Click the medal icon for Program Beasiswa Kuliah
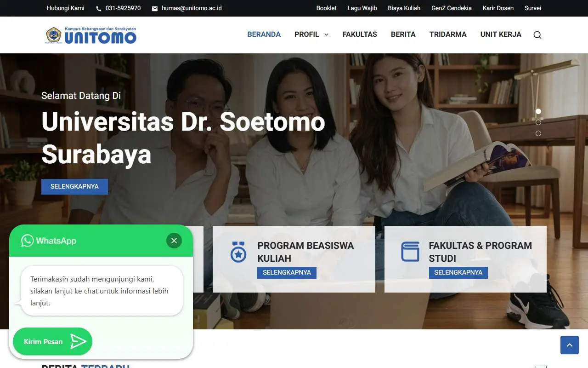The width and height of the screenshot is (588, 368). 238,252
